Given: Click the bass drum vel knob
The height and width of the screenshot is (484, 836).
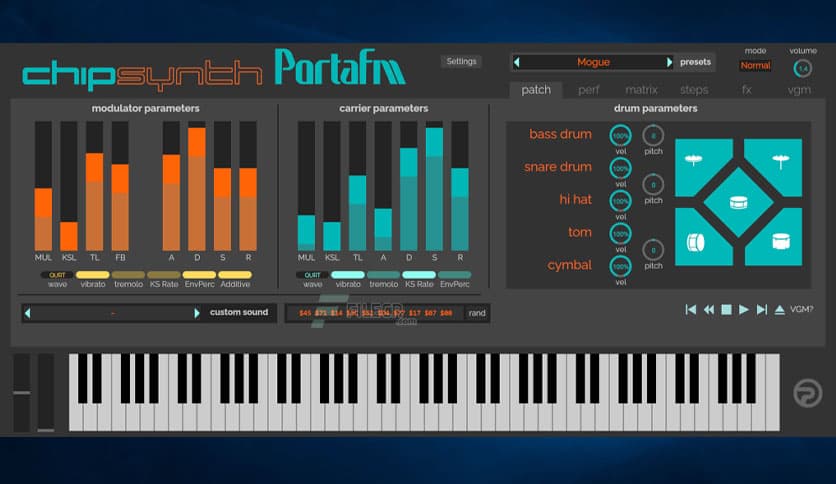Looking at the screenshot, I should coord(621,135).
